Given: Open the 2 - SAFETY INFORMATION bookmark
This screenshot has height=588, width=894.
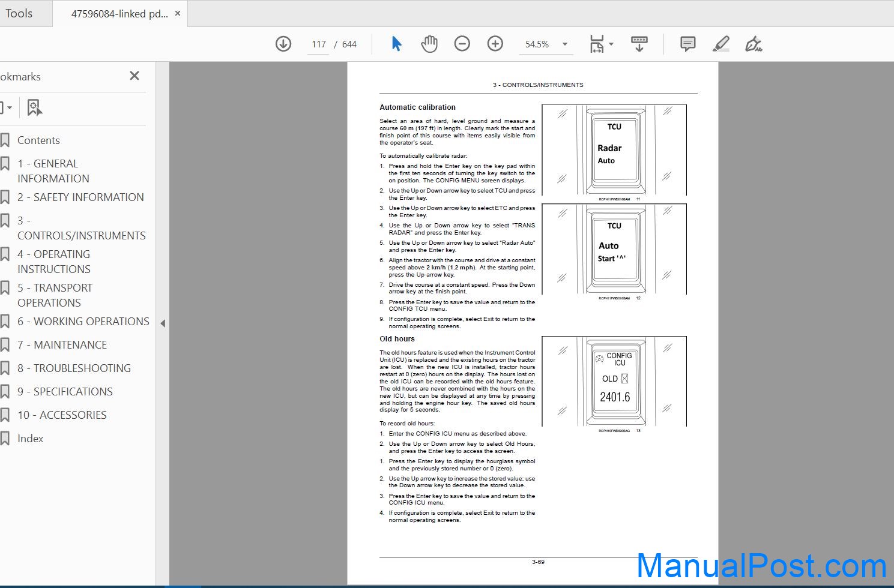Looking at the screenshot, I should coord(80,197).
